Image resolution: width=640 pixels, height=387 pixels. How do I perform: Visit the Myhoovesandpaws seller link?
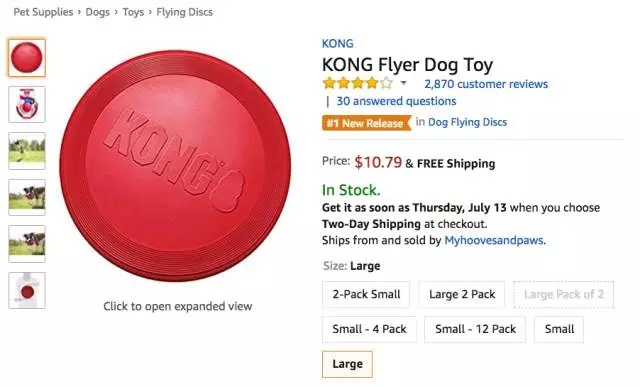click(x=494, y=240)
